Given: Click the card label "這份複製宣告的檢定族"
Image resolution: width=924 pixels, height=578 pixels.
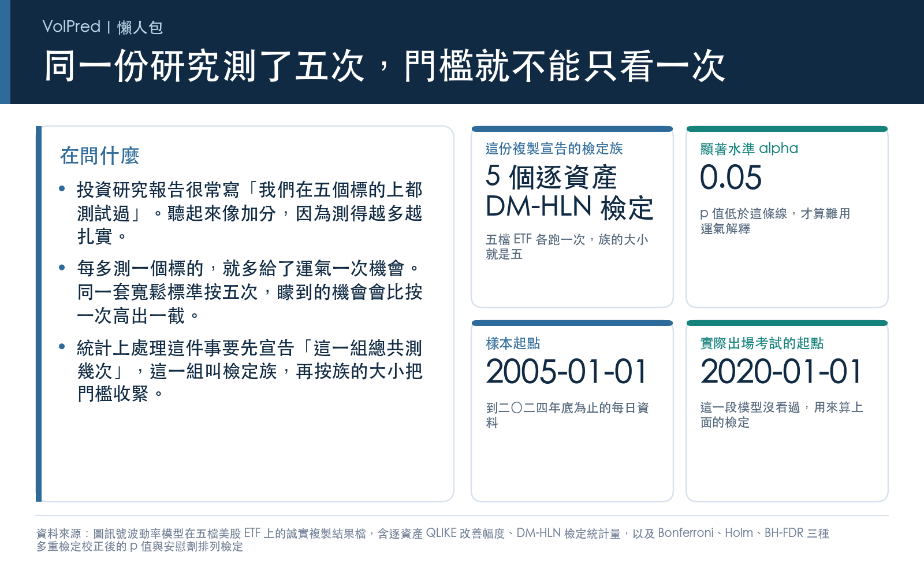Looking at the screenshot, I should point(554,149).
